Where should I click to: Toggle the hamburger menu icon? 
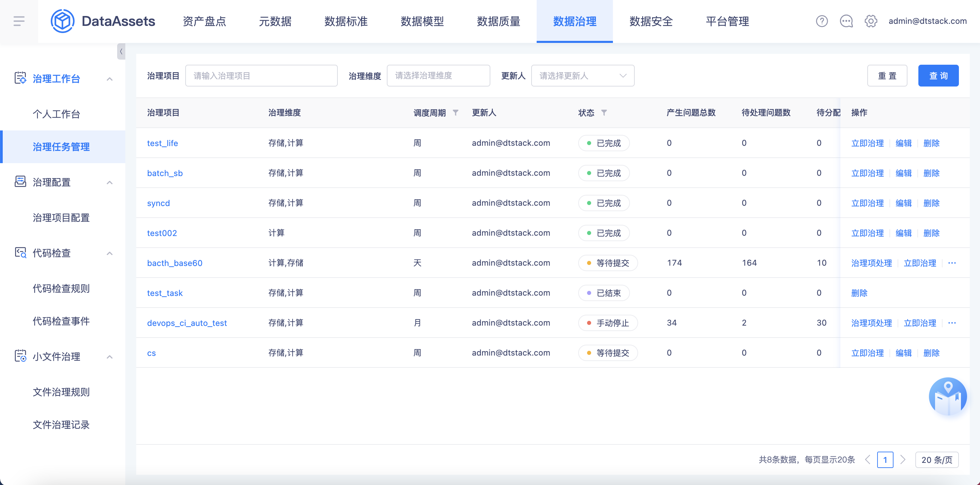coord(19,21)
